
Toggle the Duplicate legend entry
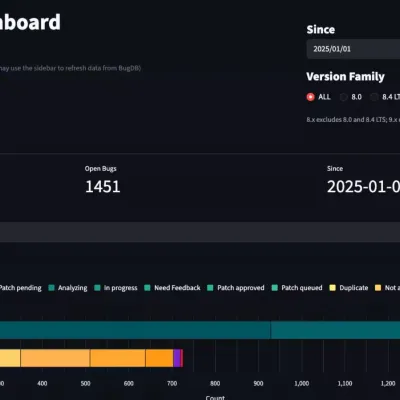[x=349, y=288]
